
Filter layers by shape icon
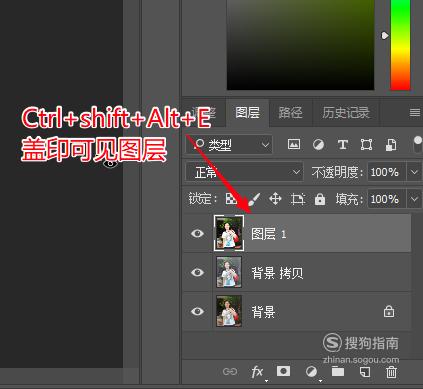pyautogui.click(x=366, y=145)
